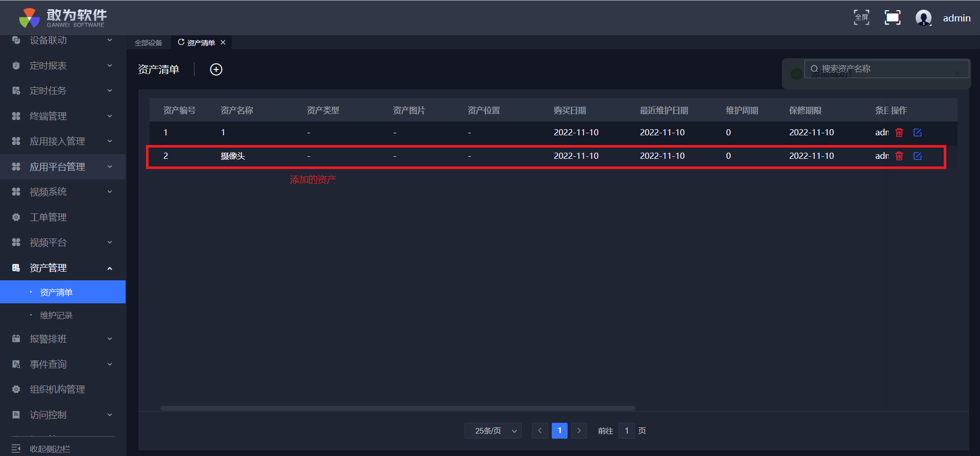This screenshot has width=980, height=456.
Task: Expand the 应用平台管理 menu chevron
Action: point(110,166)
